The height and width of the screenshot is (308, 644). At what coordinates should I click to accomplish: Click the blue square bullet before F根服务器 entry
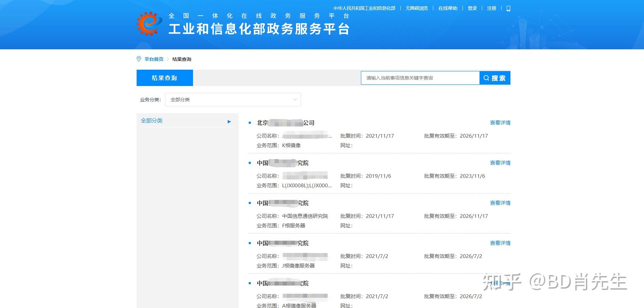[250, 203]
